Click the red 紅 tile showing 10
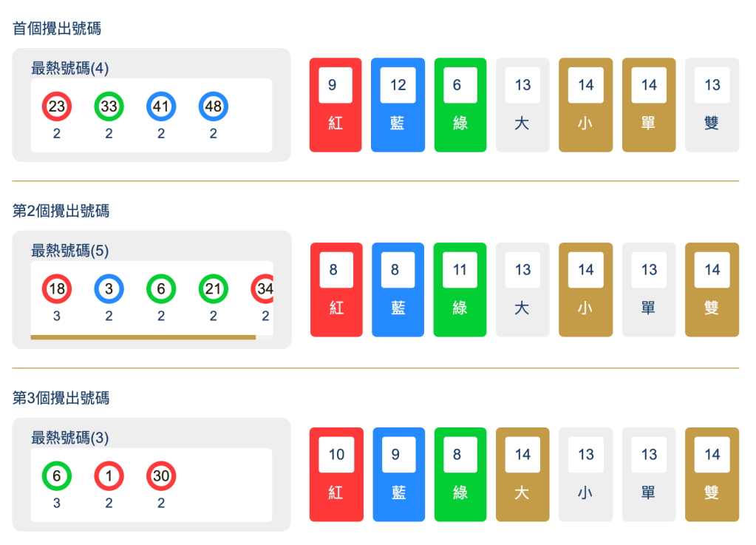Screen dimensions: 756x545 click(336, 475)
